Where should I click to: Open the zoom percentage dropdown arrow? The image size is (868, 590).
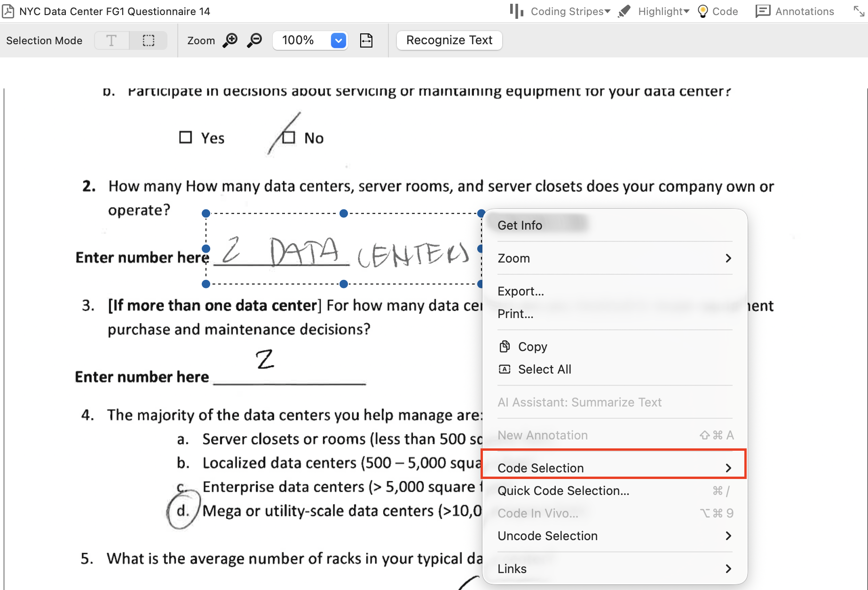pos(339,40)
